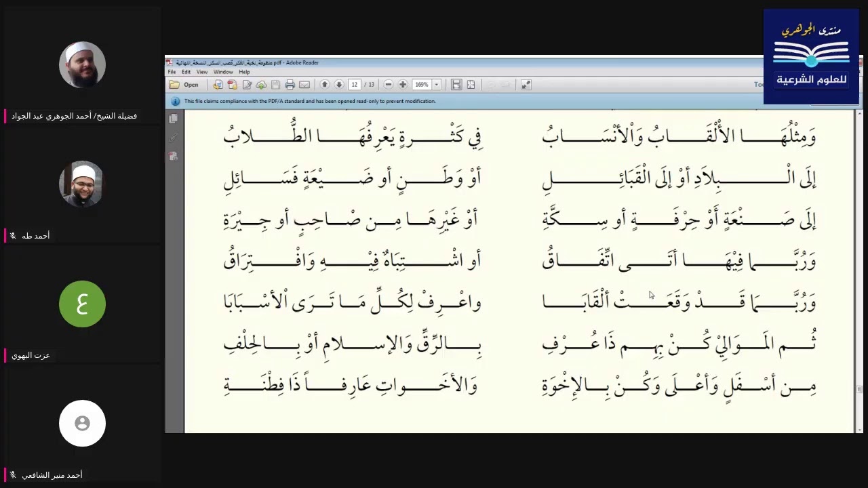Image resolution: width=868 pixels, height=488 pixels.
Task: Click the page number field showing 12
Action: click(x=355, y=85)
